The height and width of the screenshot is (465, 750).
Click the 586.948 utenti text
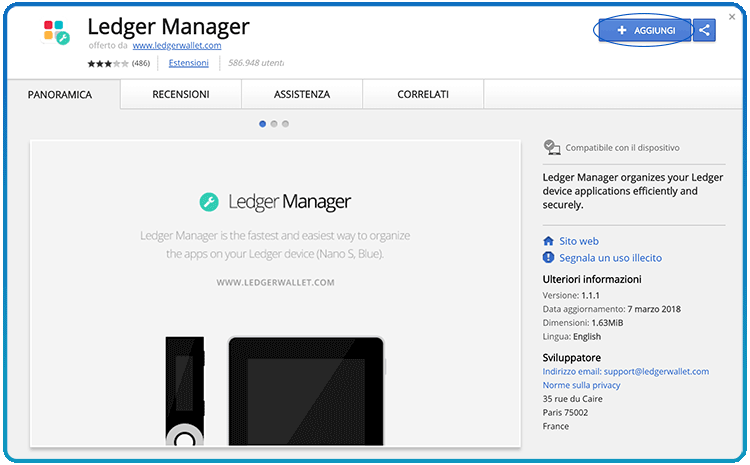(256, 63)
